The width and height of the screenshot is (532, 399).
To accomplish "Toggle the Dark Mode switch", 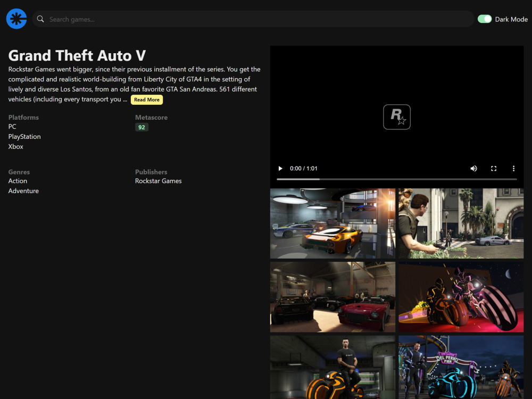I will coord(485,19).
